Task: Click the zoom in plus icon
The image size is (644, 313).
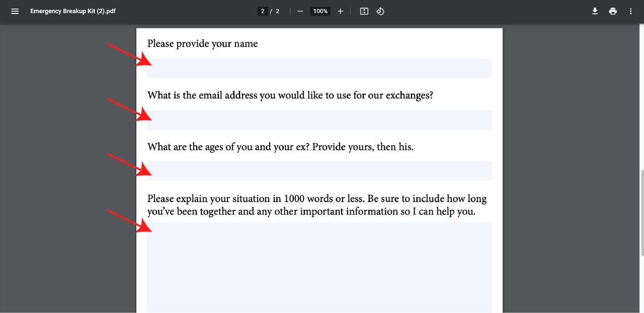Action: pyautogui.click(x=340, y=11)
